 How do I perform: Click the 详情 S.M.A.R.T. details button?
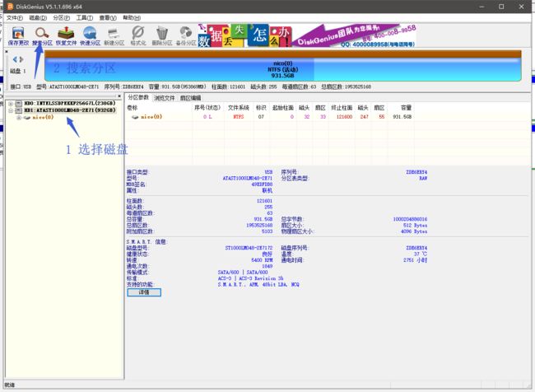(144, 292)
